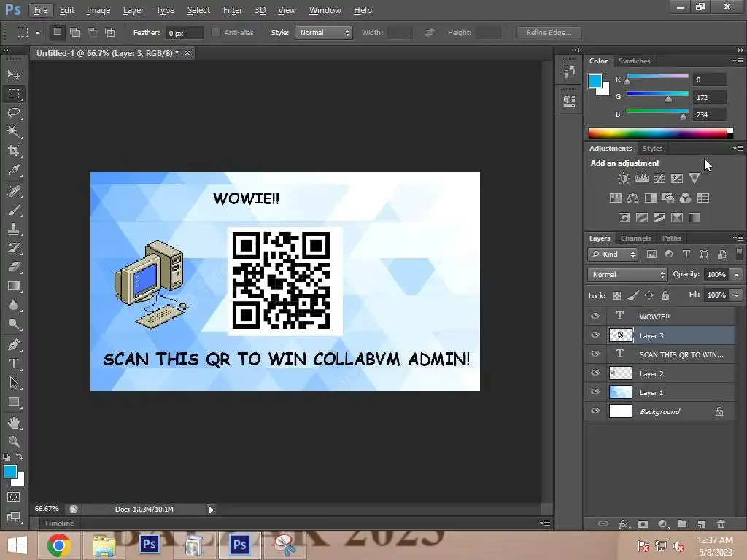
Task: Open the Kind layer filter dropdown
Action: pyautogui.click(x=612, y=254)
